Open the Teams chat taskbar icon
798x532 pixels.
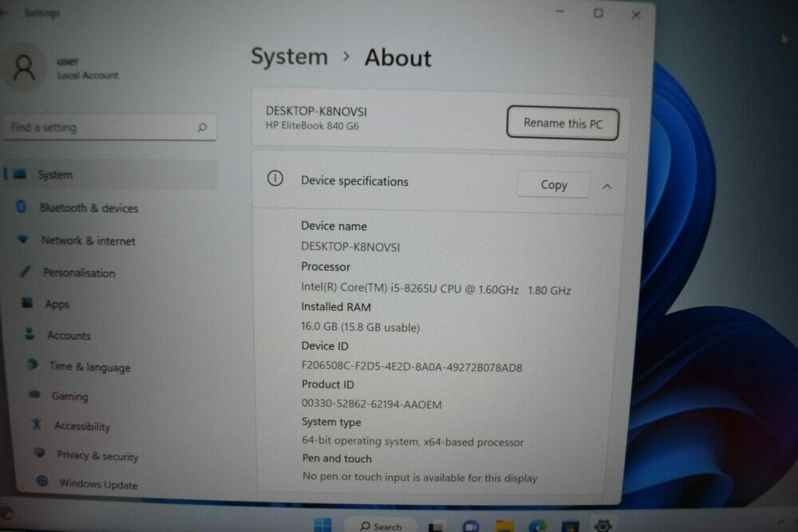coord(471,526)
